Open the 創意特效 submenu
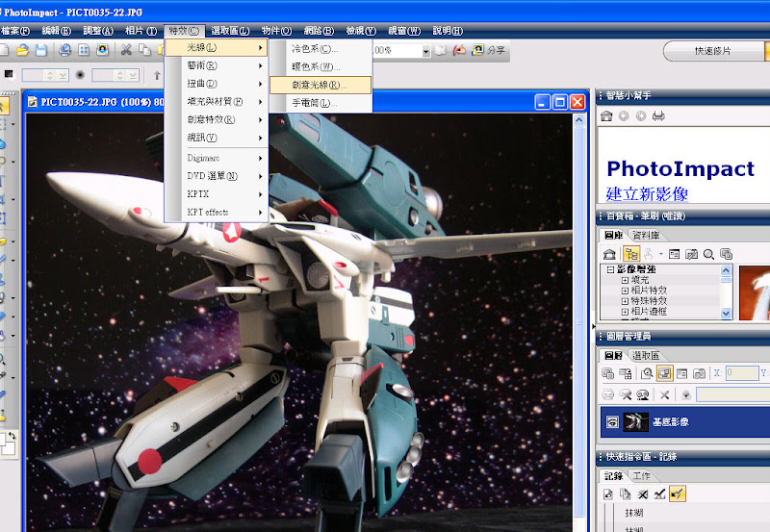The width and height of the screenshot is (770, 532). point(217,119)
